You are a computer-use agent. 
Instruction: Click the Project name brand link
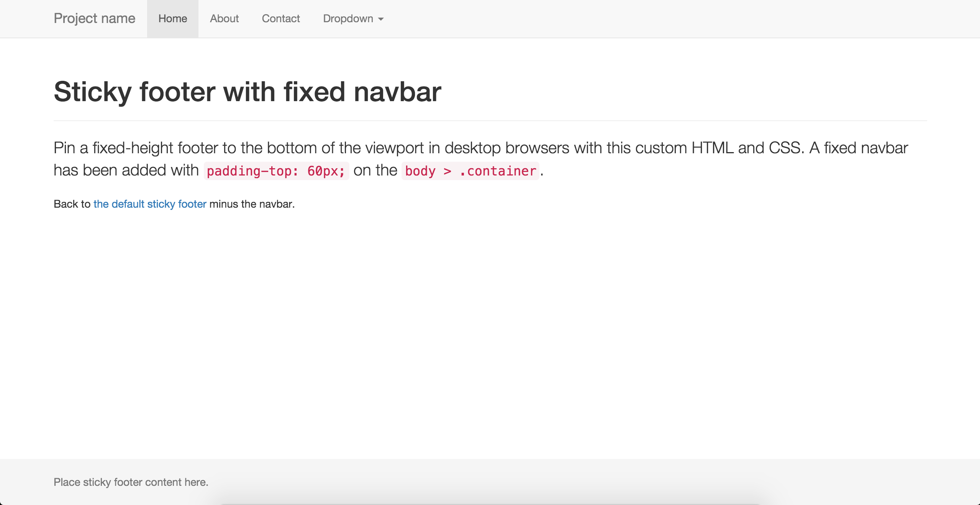click(x=94, y=18)
